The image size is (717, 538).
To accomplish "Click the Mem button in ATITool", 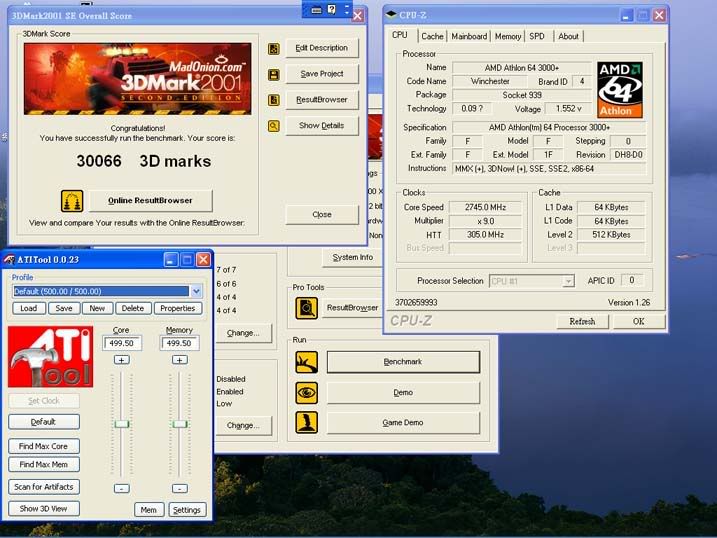I will (149, 510).
